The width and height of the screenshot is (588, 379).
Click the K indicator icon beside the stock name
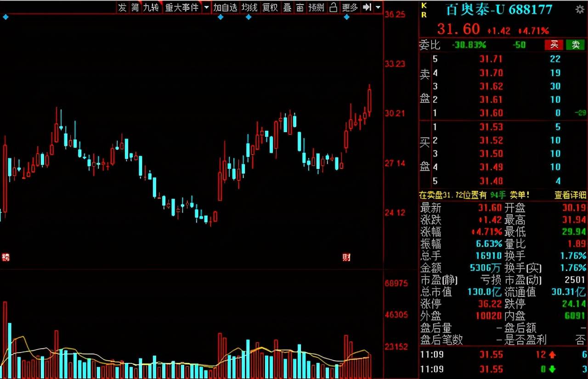coord(424,6)
